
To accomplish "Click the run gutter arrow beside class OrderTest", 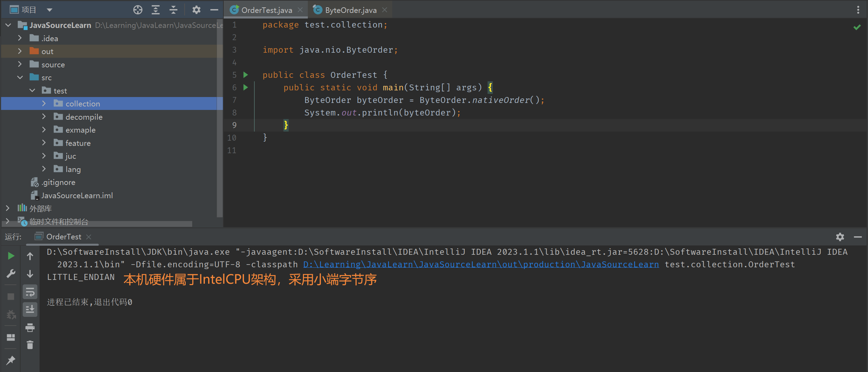I will tap(246, 75).
